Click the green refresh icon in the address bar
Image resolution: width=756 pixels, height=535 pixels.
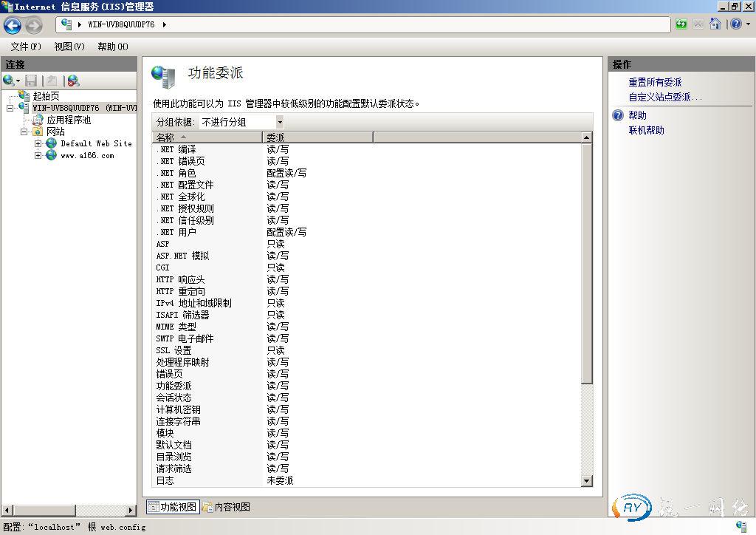(x=681, y=24)
